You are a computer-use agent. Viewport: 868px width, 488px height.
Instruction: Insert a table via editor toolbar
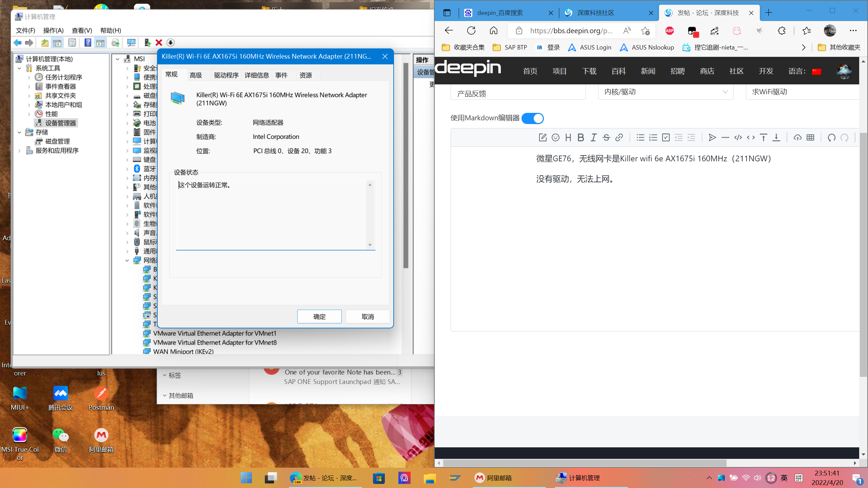(x=810, y=138)
